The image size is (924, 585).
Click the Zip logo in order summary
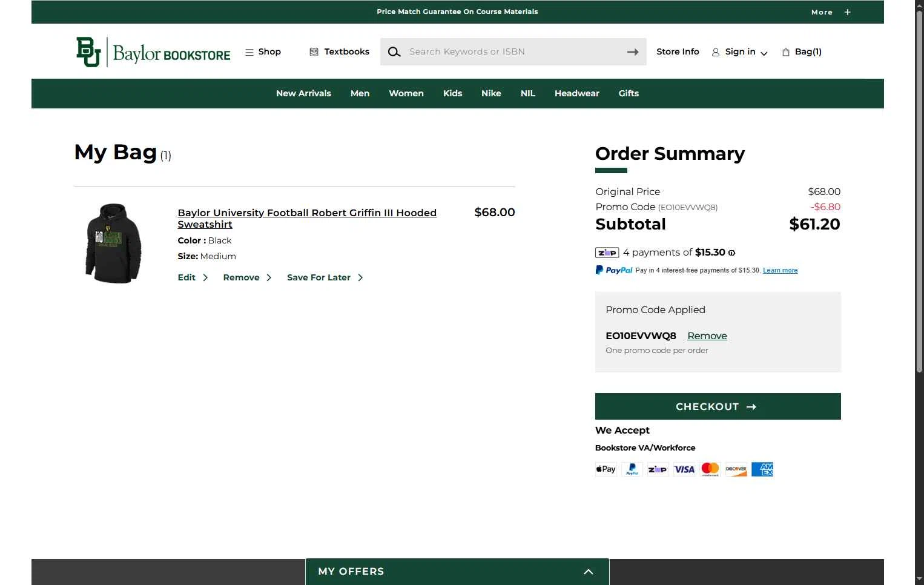(x=607, y=253)
